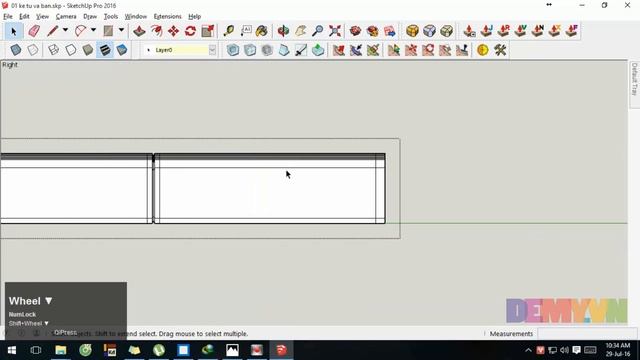Open the Camera menu
The width and height of the screenshot is (640, 360).
pos(66,17)
